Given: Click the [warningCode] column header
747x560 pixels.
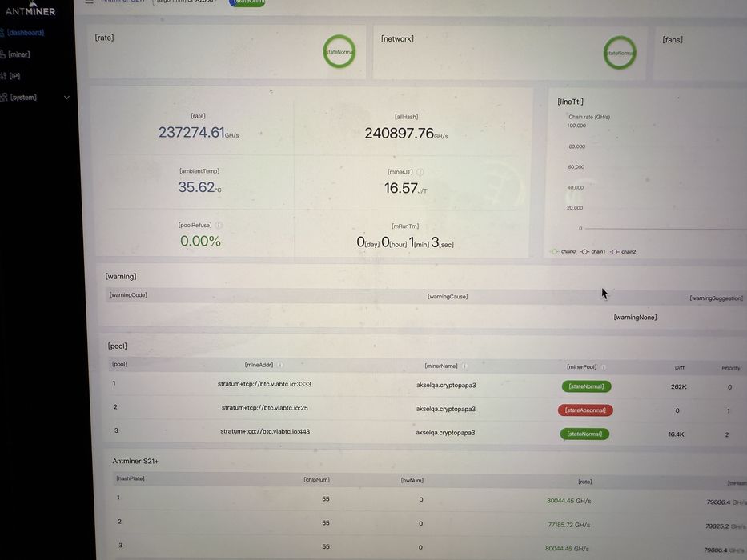Looking at the screenshot, I should click(x=128, y=294).
